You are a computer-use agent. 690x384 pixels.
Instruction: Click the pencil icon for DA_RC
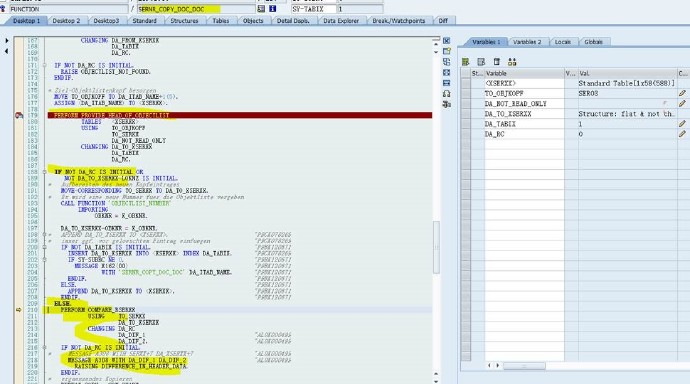(682, 134)
